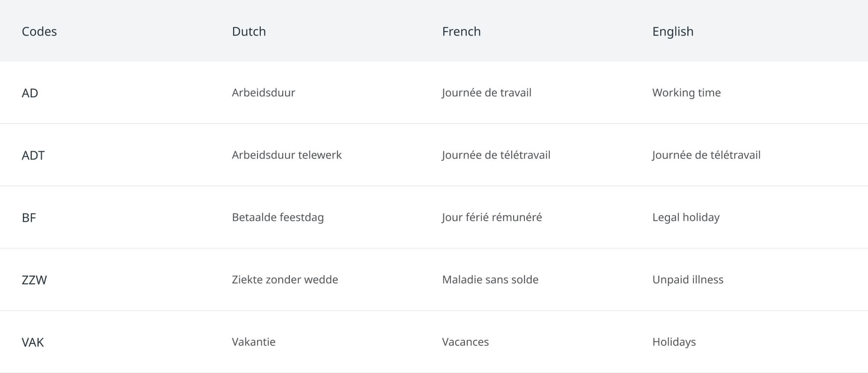The width and height of the screenshot is (868, 373).
Task: Select the French column header
Action: (461, 31)
